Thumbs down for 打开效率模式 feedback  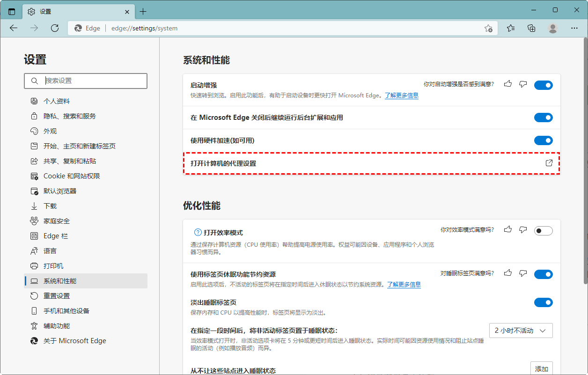(x=523, y=230)
